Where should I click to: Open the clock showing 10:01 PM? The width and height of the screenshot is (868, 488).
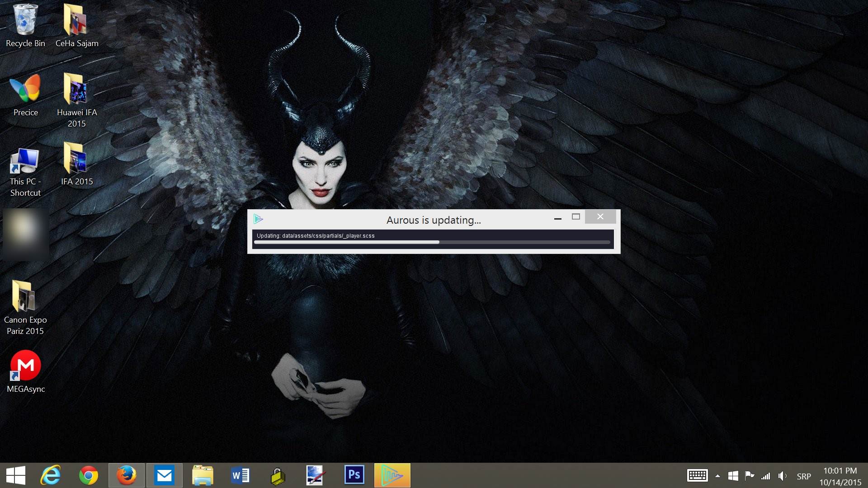(x=840, y=476)
